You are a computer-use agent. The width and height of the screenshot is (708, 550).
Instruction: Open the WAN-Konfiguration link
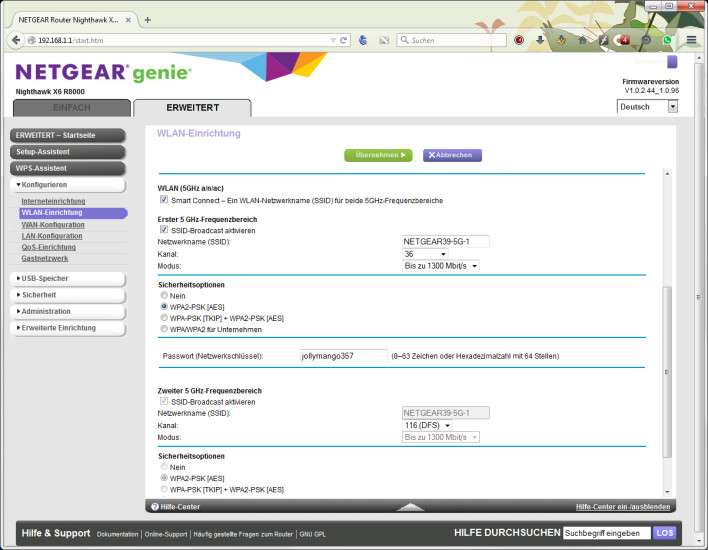53,224
